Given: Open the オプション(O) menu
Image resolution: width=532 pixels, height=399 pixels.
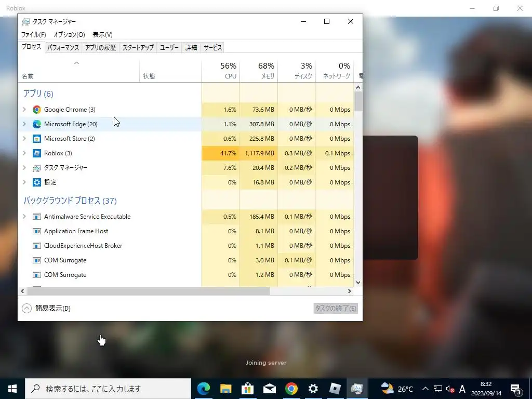Looking at the screenshot, I should pyautogui.click(x=69, y=35).
